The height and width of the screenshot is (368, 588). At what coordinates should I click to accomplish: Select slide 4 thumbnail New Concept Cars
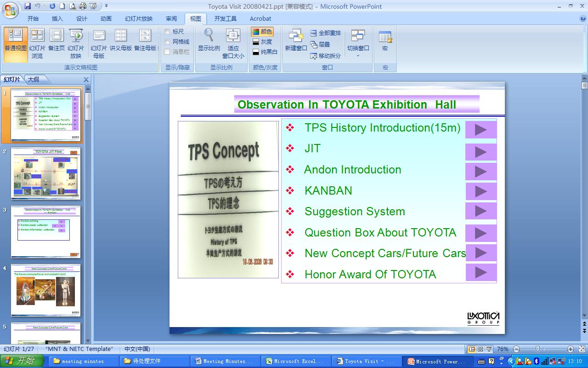45,290
